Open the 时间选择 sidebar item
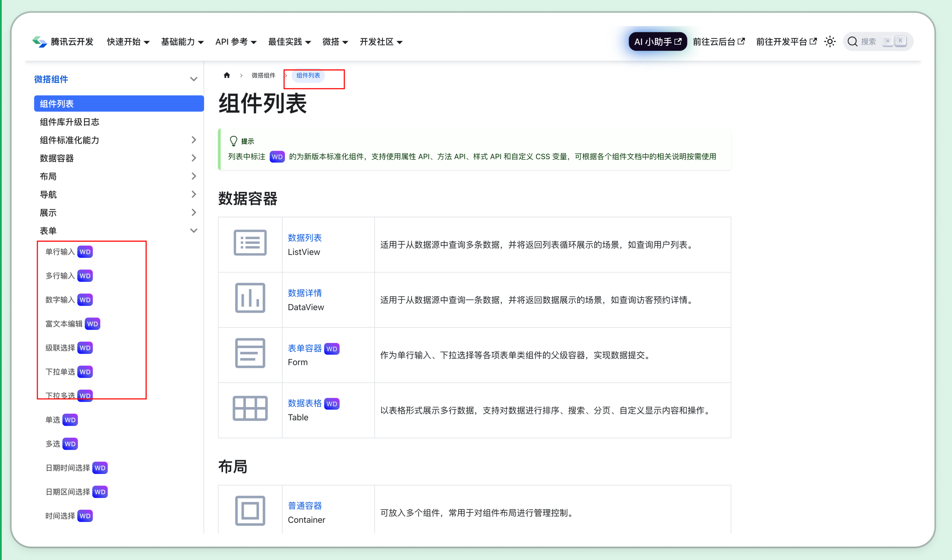Screen dimensions: 952x560 click(x=69, y=516)
